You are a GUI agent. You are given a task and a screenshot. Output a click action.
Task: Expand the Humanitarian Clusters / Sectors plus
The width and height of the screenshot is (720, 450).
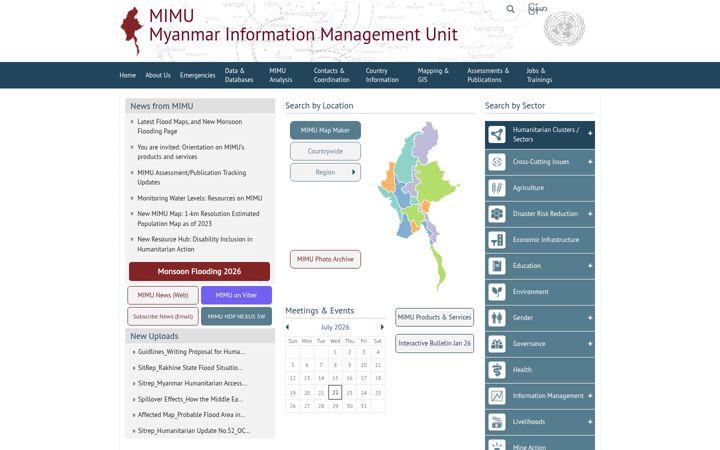[590, 134]
